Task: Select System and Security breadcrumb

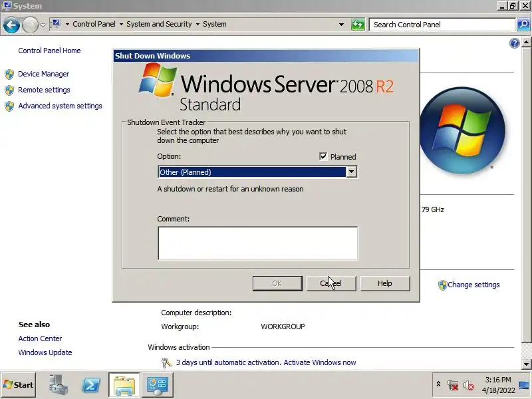Action: tap(159, 24)
